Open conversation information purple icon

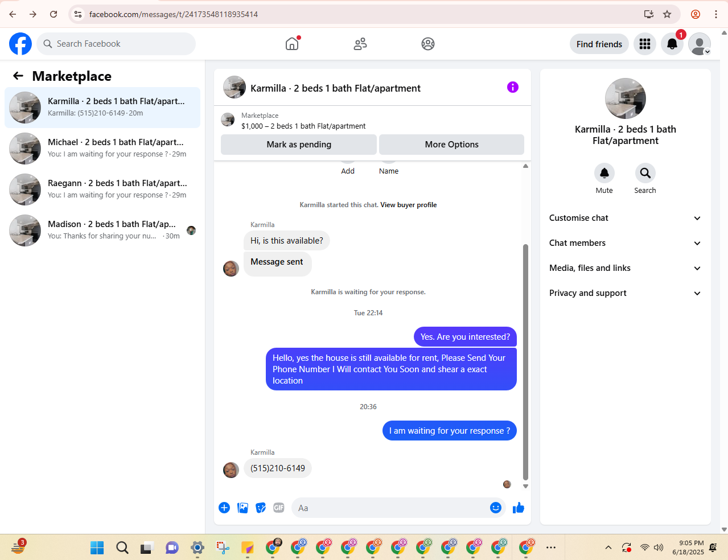(513, 87)
